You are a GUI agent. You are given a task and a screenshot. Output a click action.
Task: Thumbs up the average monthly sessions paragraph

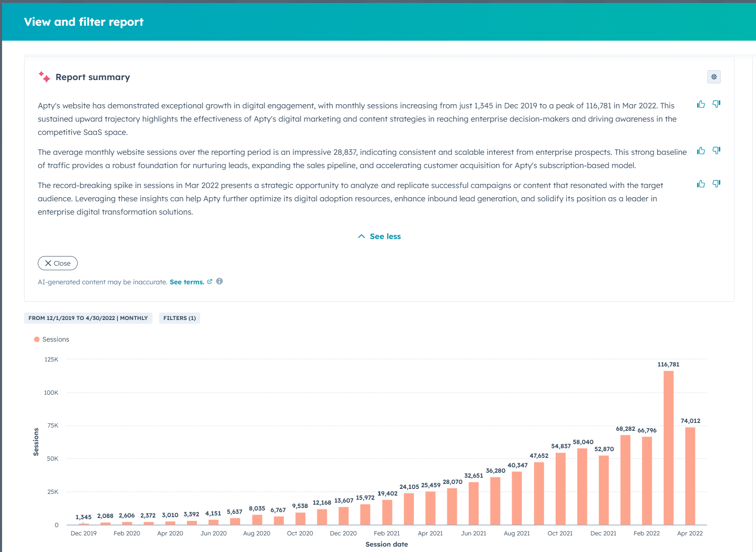(x=701, y=151)
